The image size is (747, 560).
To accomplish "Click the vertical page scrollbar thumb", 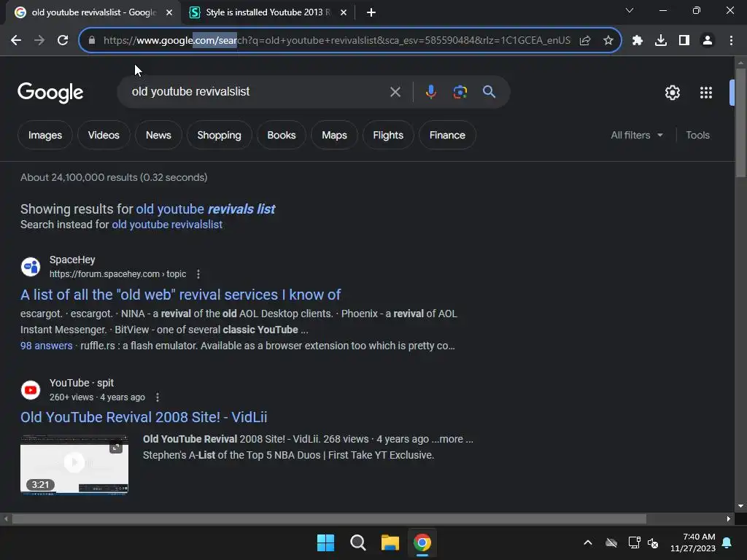I will pos(740,122).
